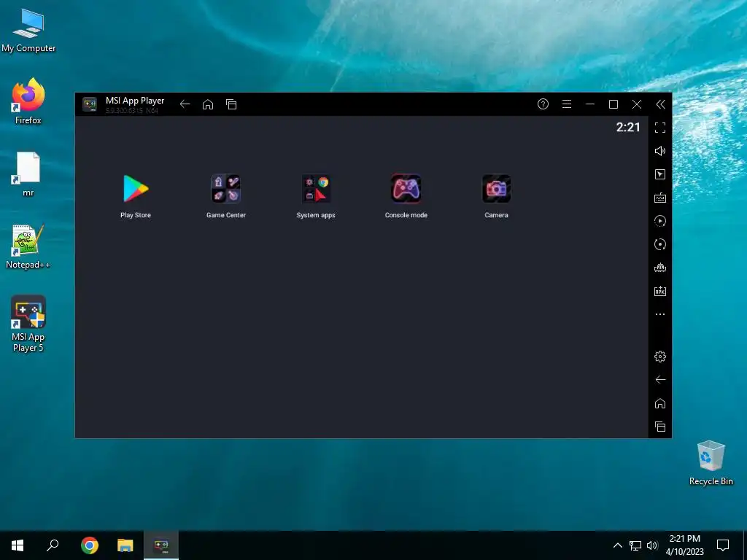Click the 2:21 clock in the emulator
Screen dimensions: 747x560
[x=628, y=127]
